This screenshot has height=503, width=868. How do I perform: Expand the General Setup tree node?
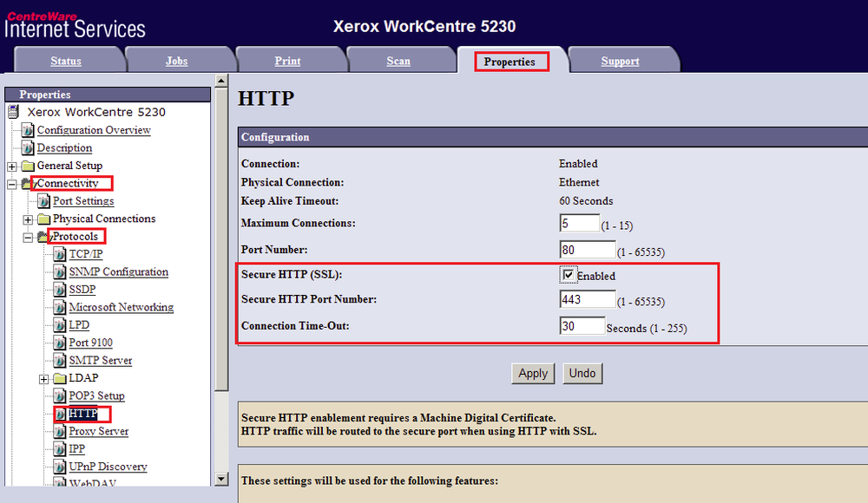12,166
